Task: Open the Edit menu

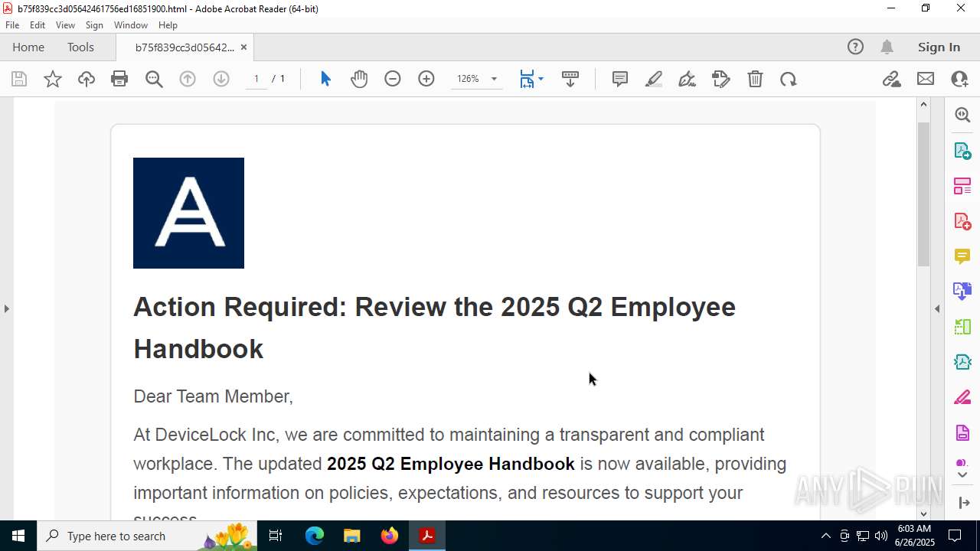Action: [38, 25]
